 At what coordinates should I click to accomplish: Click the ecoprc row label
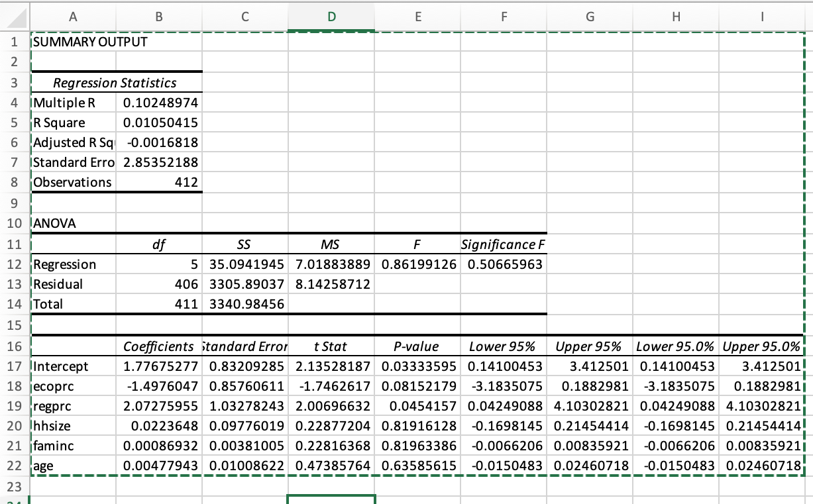click(73, 386)
